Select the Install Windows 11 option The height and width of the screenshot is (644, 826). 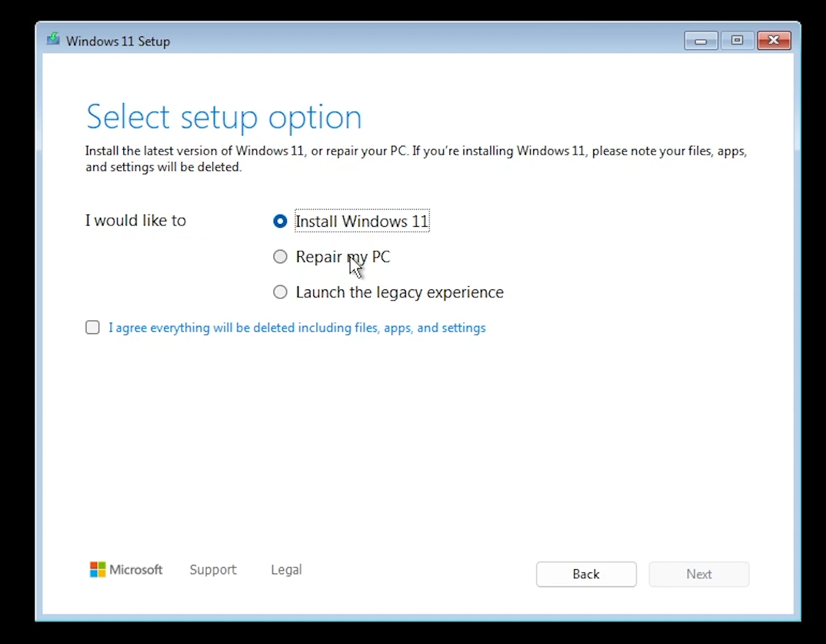pos(280,221)
